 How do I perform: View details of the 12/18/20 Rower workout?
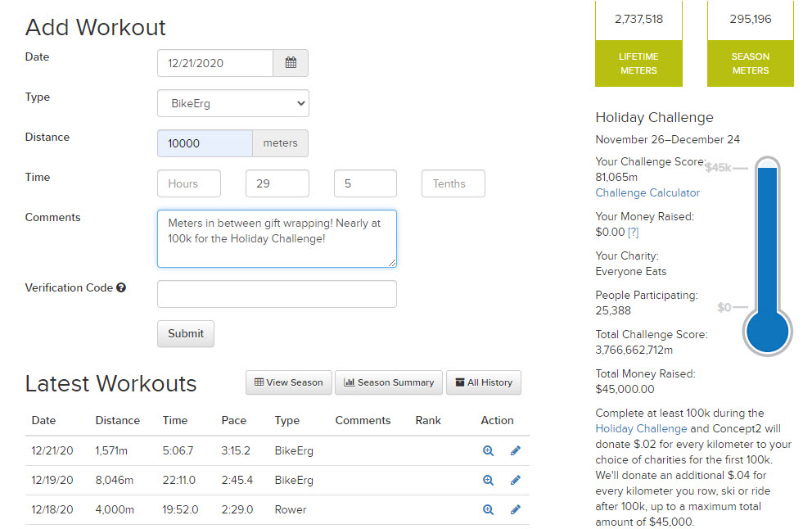point(488,509)
